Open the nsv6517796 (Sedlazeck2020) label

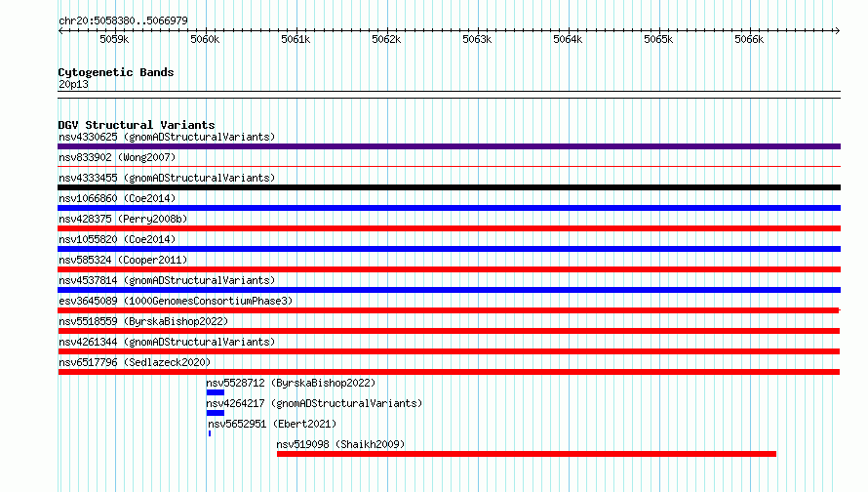pyautogui.click(x=135, y=362)
